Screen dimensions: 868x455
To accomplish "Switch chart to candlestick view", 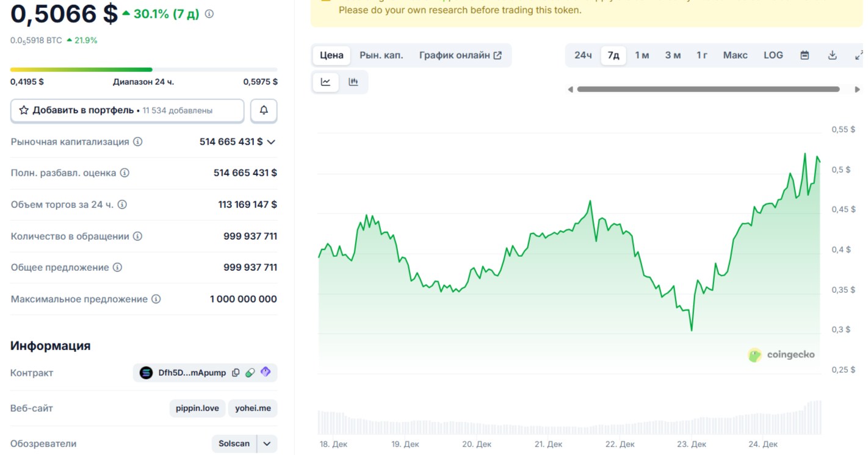I will (354, 82).
